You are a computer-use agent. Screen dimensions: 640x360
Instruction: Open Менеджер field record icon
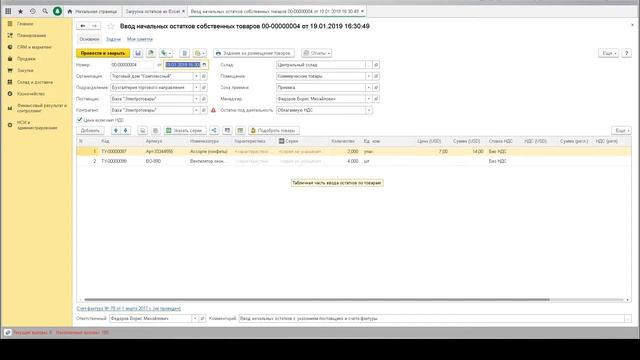(x=376, y=99)
